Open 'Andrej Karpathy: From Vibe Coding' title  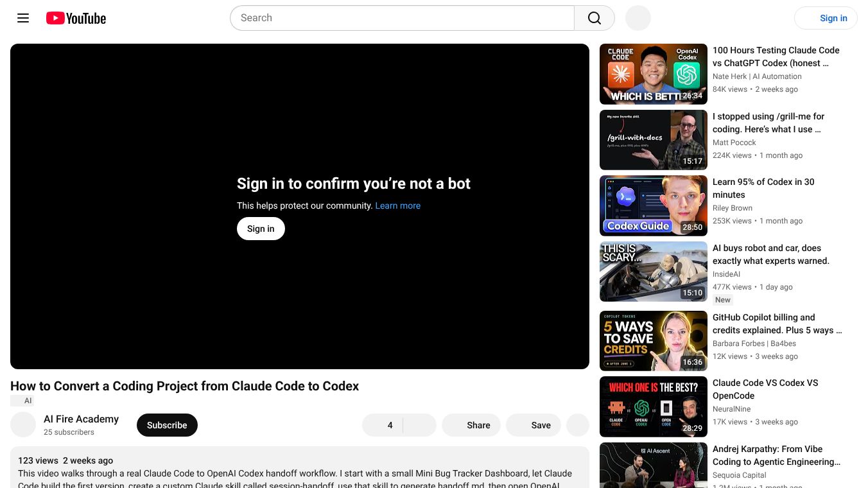pos(776,455)
